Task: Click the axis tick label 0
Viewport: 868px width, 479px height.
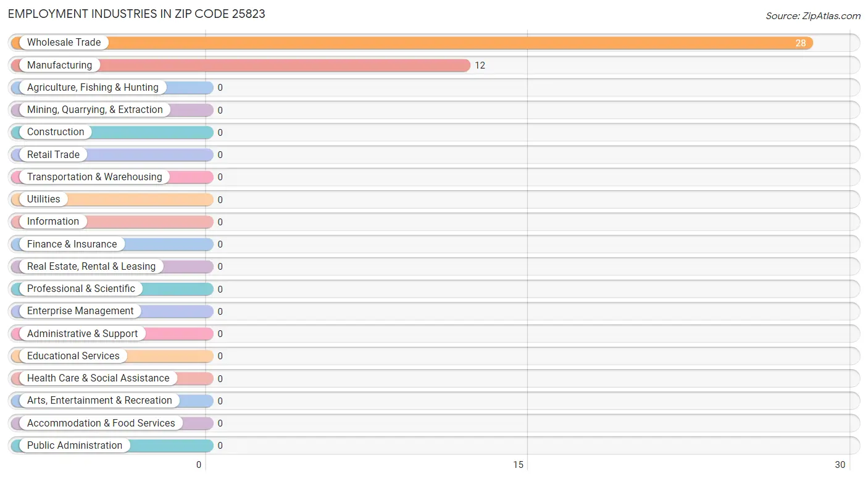Action: point(199,465)
